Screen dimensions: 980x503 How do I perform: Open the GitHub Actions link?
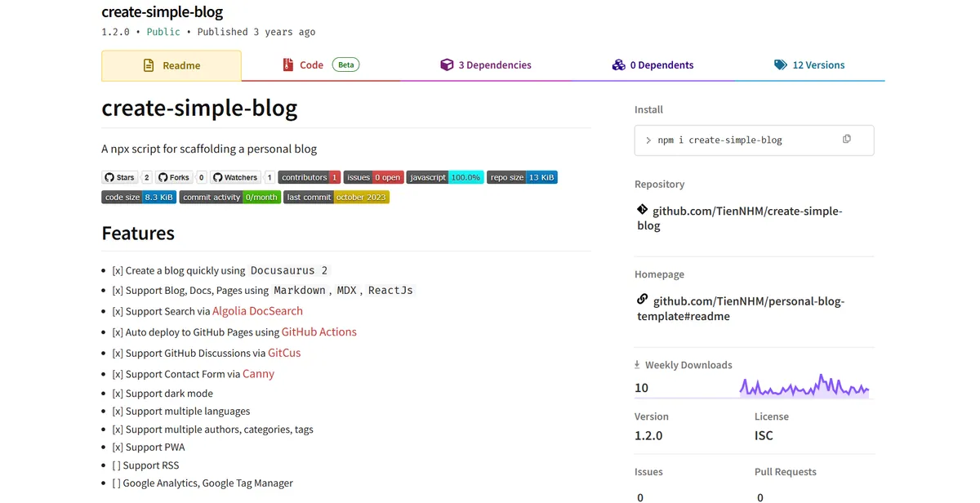319,332
